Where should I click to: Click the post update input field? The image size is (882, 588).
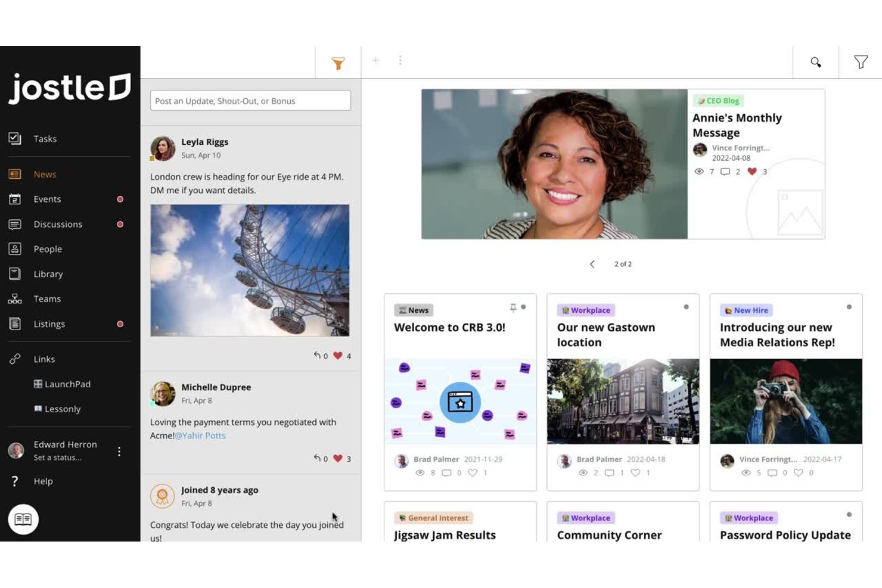pos(250,101)
